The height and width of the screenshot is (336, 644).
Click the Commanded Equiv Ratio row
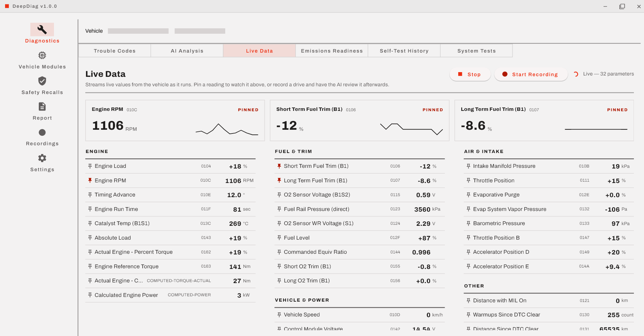point(359,252)
